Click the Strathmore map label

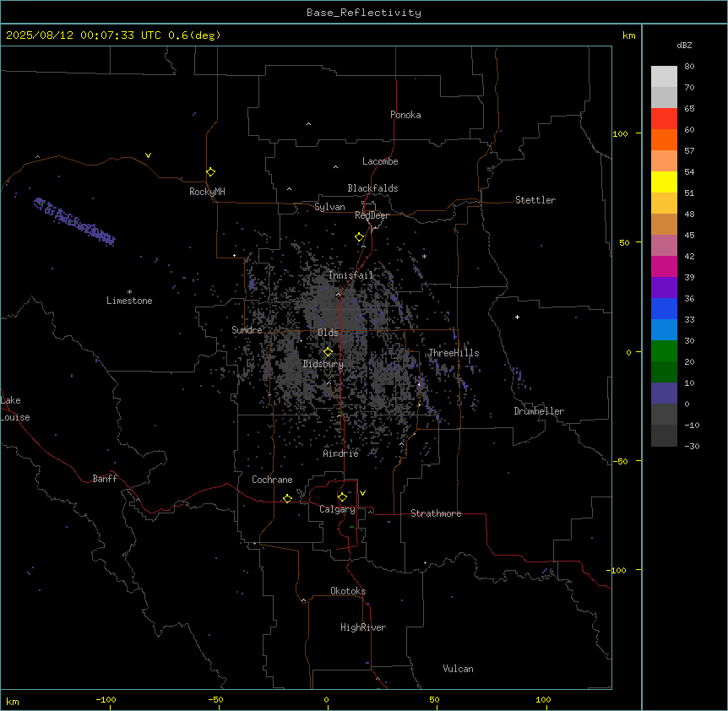tap(436, 513)
